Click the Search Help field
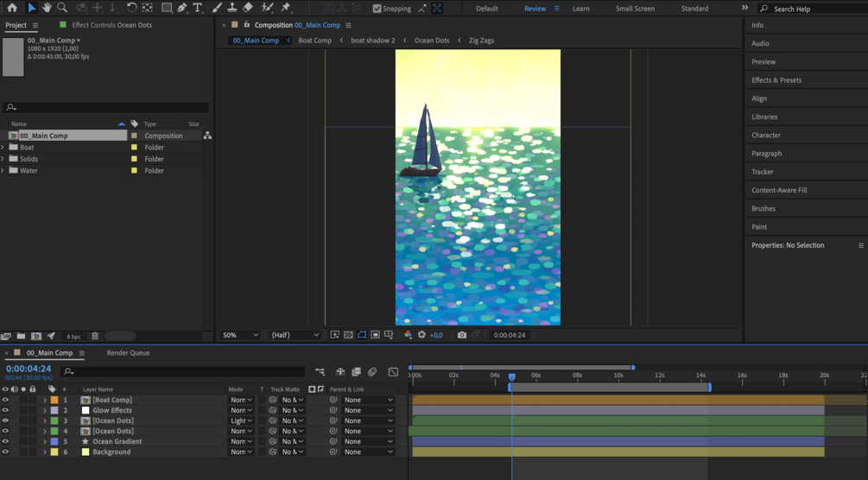The width and height of the screenshot is (868, 480). [812, 9]
